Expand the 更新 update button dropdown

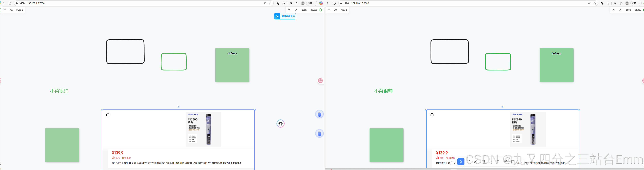(310, 3)
